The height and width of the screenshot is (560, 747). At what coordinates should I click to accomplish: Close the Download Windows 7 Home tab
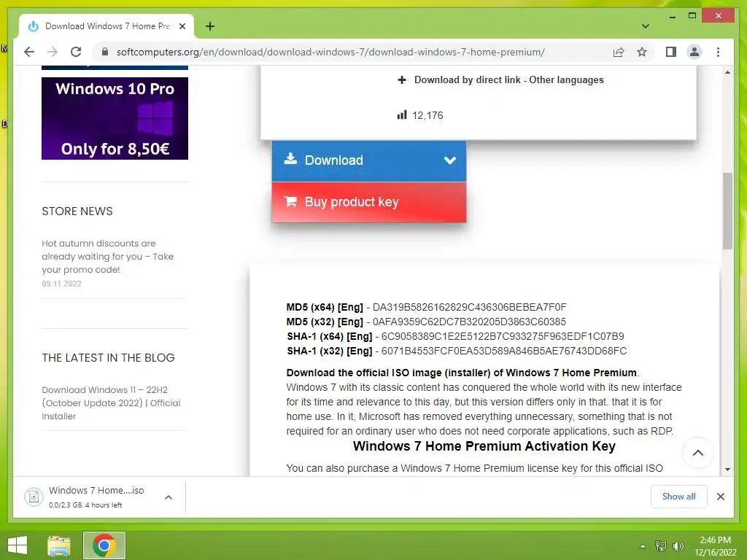coord(182,26)
